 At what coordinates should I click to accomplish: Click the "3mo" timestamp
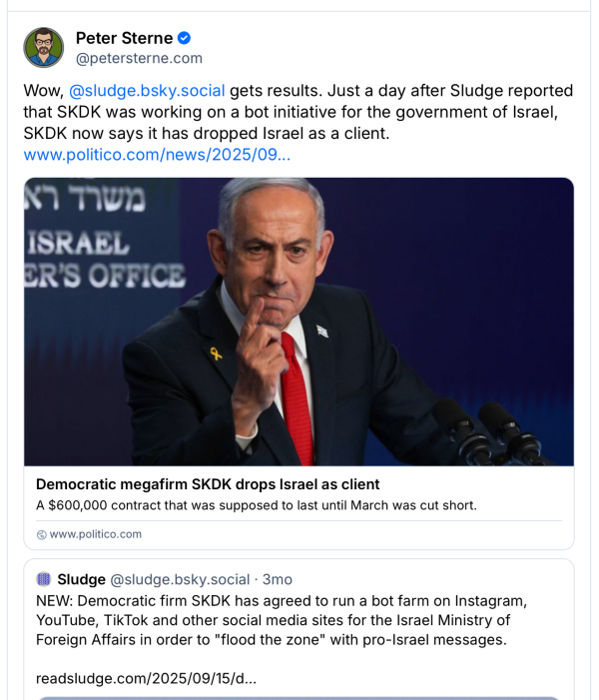278,579
